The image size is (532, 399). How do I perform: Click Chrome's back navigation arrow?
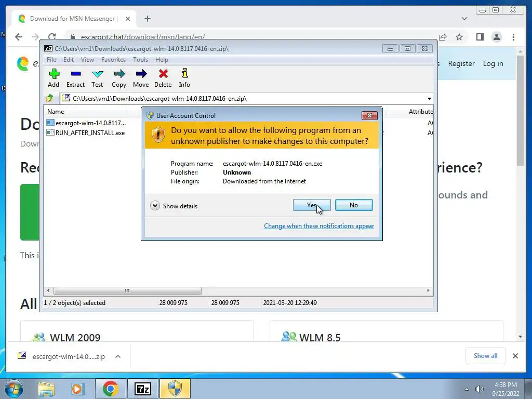coord(19,37)
